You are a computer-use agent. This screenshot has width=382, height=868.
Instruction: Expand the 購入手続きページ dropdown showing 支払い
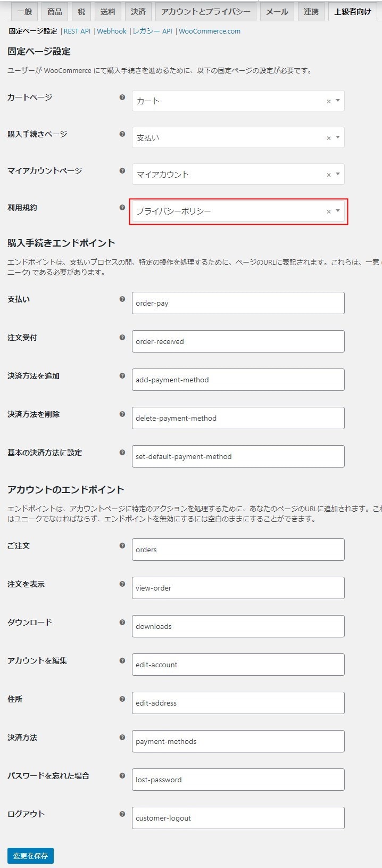tap(338, 137)
